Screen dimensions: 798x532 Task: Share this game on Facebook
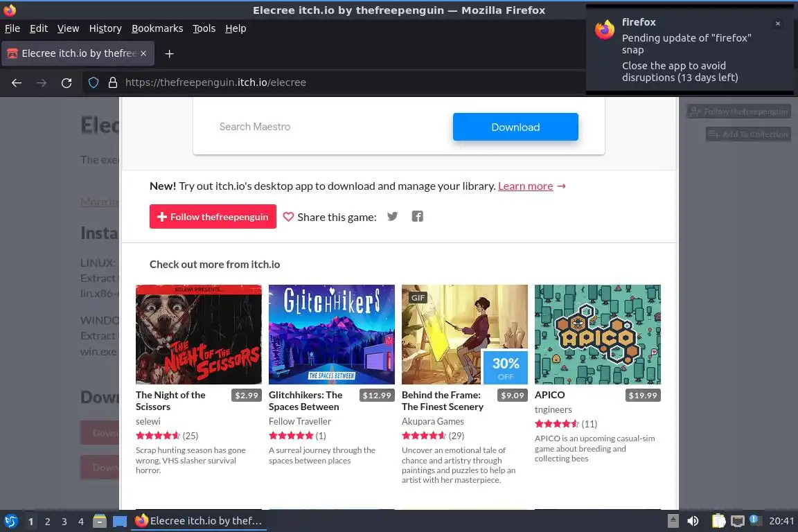tap(417, 216)
